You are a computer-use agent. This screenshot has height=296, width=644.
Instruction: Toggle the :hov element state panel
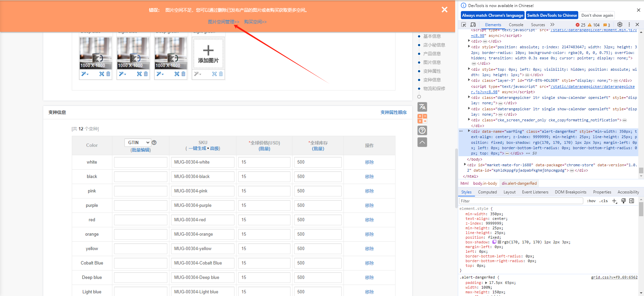click(x=591, y=201)
